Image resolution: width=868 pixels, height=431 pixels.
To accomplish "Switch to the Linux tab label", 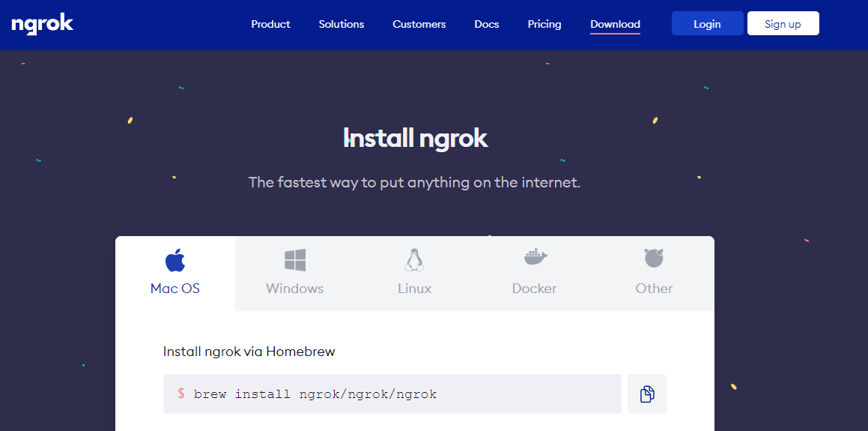I will click(415, 289).
